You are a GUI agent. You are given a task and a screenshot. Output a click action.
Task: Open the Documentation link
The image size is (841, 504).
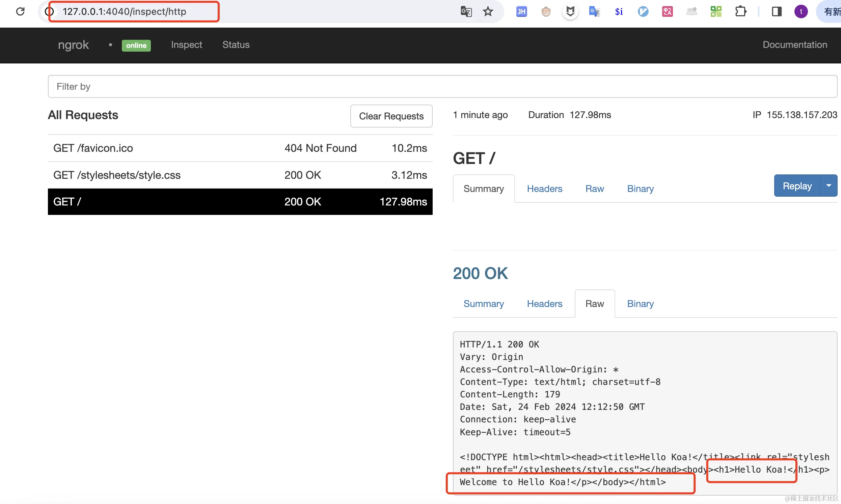pos(795,45)
